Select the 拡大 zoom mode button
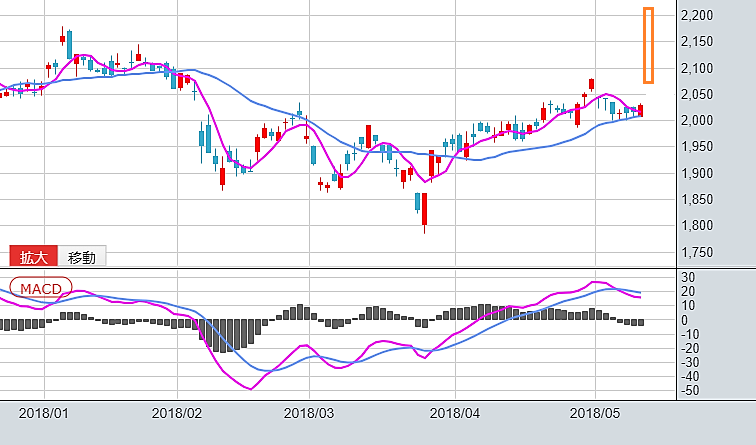The width and height of the screenshot is (756, 445). [x=33, y=256]
